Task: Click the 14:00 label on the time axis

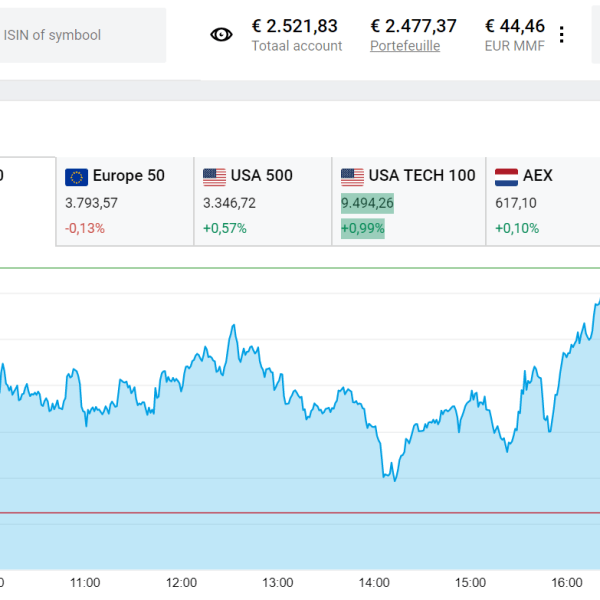Action: coord(374,582)
